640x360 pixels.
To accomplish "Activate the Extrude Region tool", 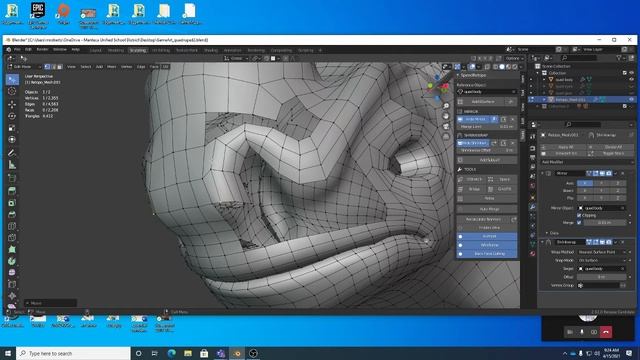I will [12, 191].
